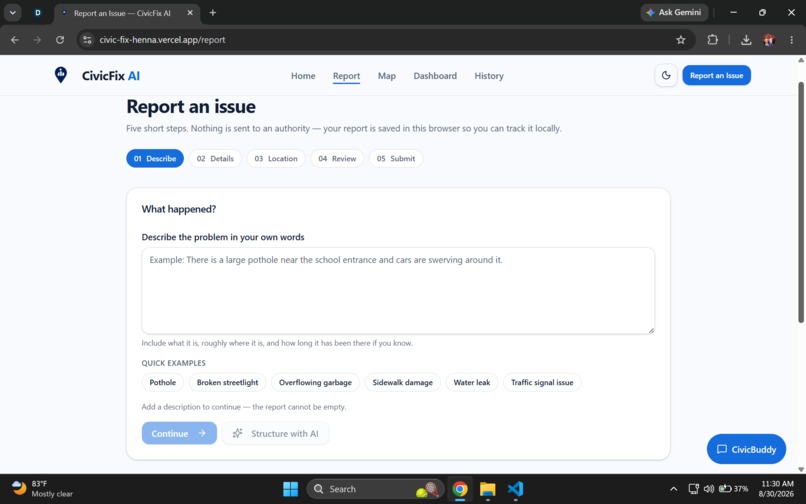Go to the Home nav link

pyautogui.click(x=303, y=76)
